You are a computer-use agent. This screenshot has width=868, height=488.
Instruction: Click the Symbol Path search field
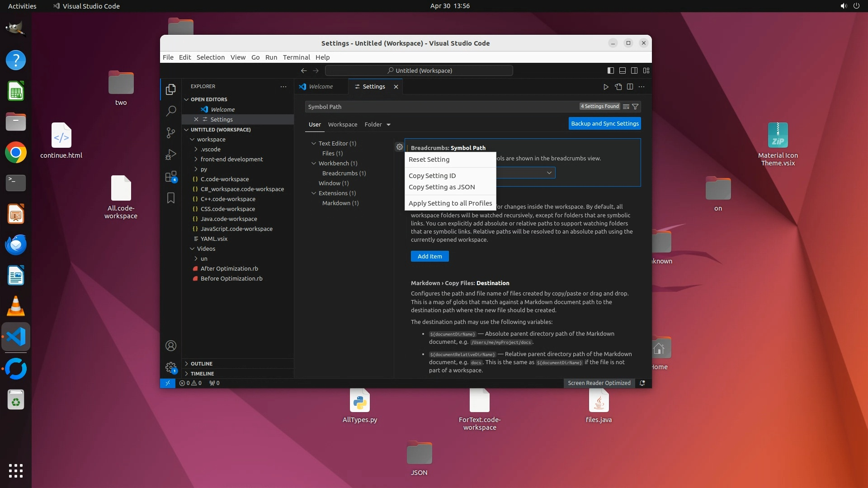click(x=441, y=107)
